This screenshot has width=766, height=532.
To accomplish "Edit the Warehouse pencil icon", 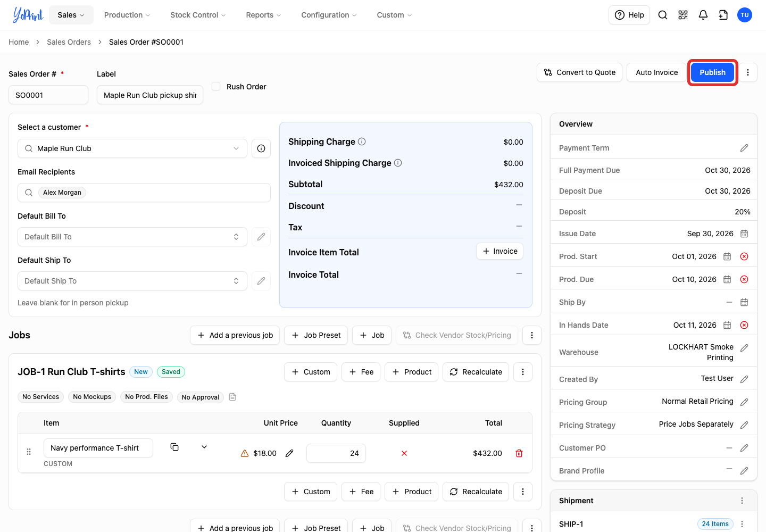I will coord(744,348).
